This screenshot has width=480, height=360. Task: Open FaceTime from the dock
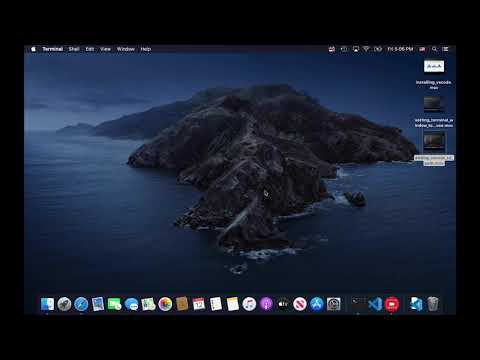point(115,304)
